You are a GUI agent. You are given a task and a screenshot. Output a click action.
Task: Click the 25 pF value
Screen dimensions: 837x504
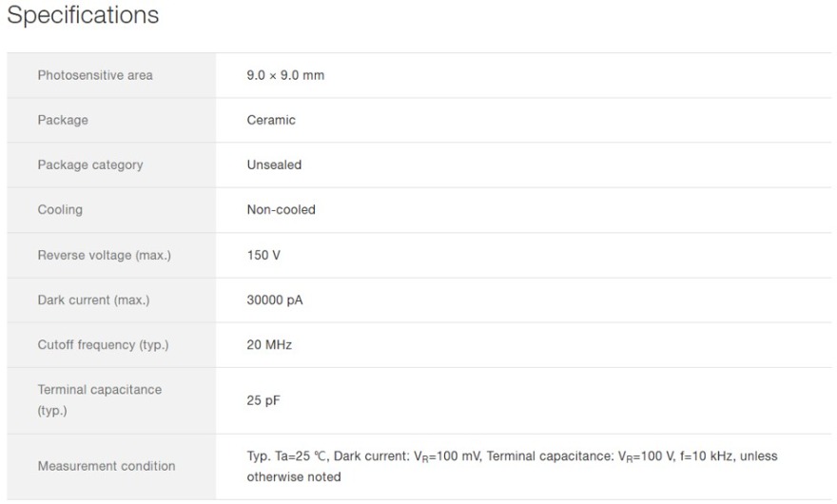(263, 400)
